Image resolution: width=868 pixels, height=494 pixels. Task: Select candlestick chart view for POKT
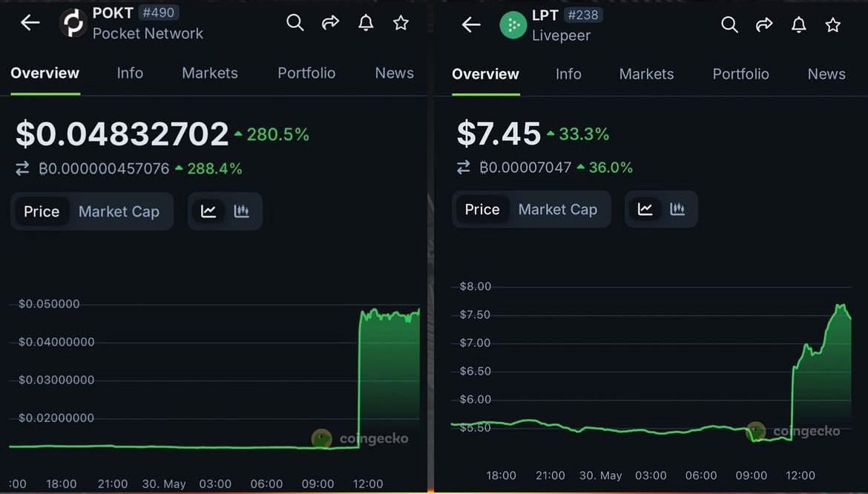point(241,211)
